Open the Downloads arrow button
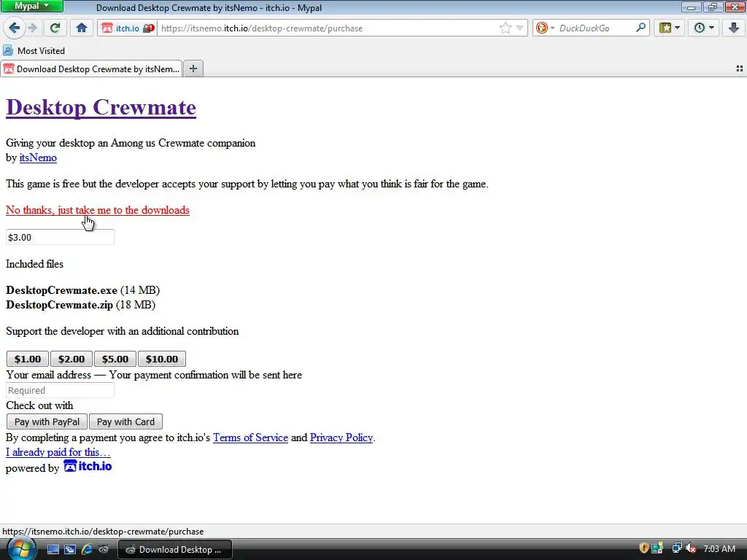 [x=734, y=28]
